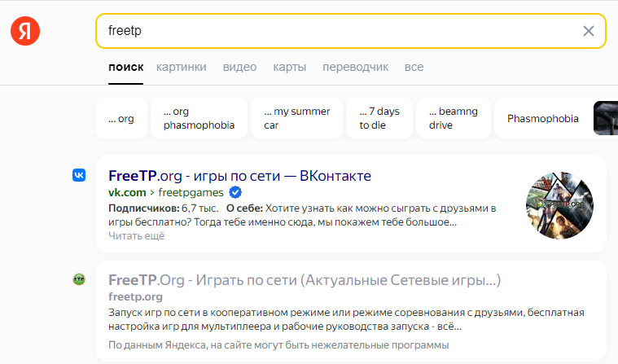This screenshot has height=364, width=618.
Task: Click the Yandex logo icon
Action: pyautogui.click(x=24, y=31)
